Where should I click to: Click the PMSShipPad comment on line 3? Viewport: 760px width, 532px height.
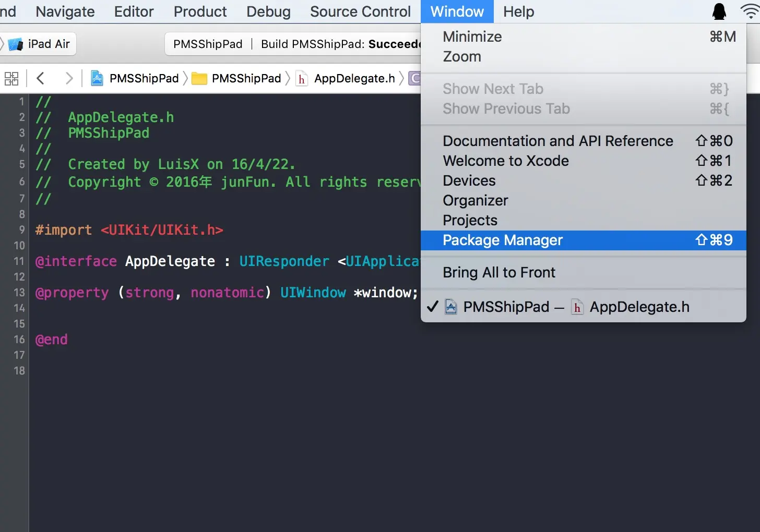tap(109, 133)
